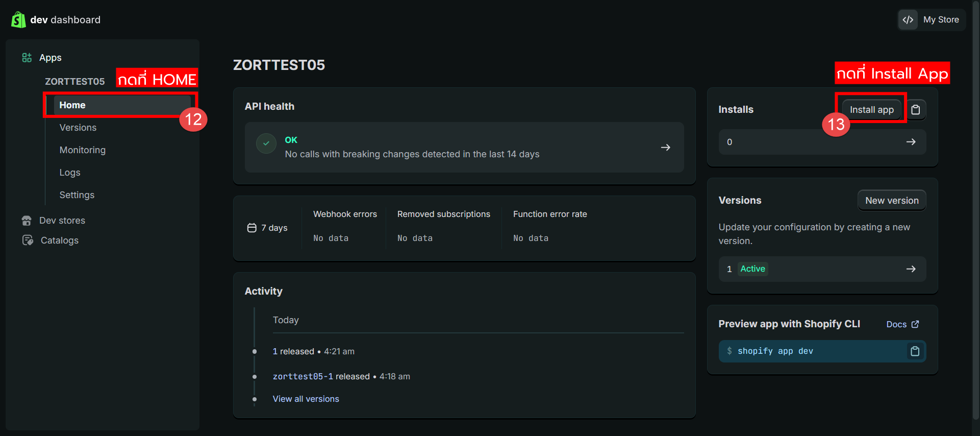Open API health details arrow
Screen dimensions: 980x436
[665, 148]
